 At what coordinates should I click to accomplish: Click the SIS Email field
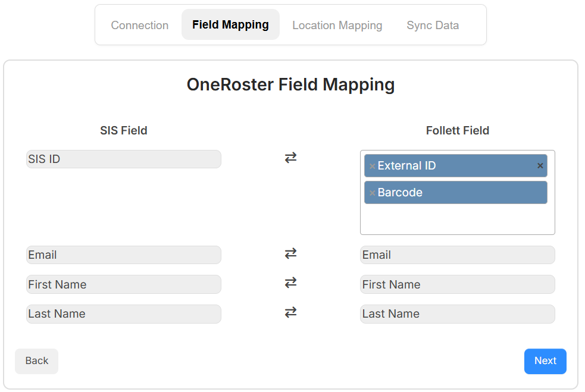pyautogui.click(x=124, y=255)
